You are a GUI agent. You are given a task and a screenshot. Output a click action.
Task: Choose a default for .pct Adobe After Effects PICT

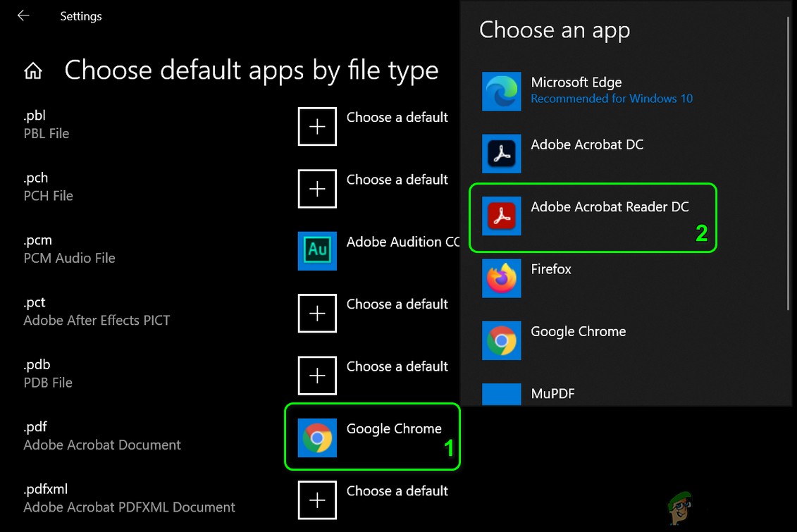[x=397, y=304]
